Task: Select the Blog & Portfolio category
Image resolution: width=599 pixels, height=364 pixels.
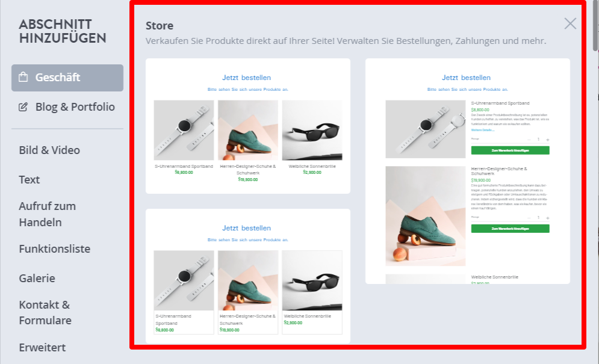Action: pos(67,107)
